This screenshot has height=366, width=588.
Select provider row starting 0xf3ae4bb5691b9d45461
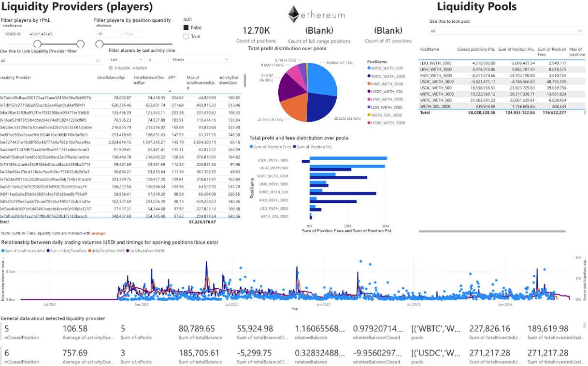click(121, 209)
